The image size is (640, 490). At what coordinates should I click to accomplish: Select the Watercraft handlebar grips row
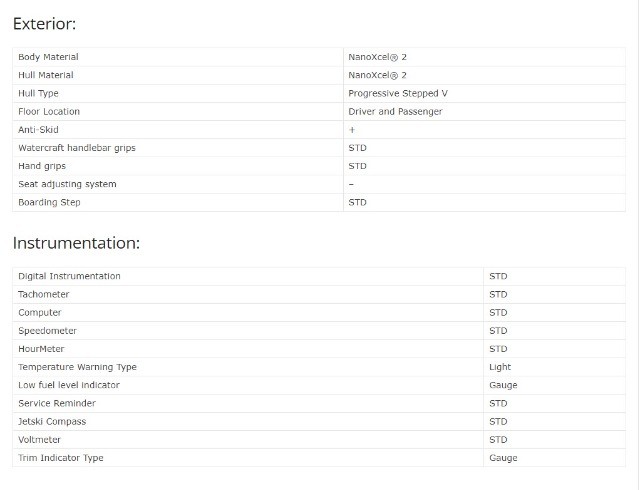point(319,148)
